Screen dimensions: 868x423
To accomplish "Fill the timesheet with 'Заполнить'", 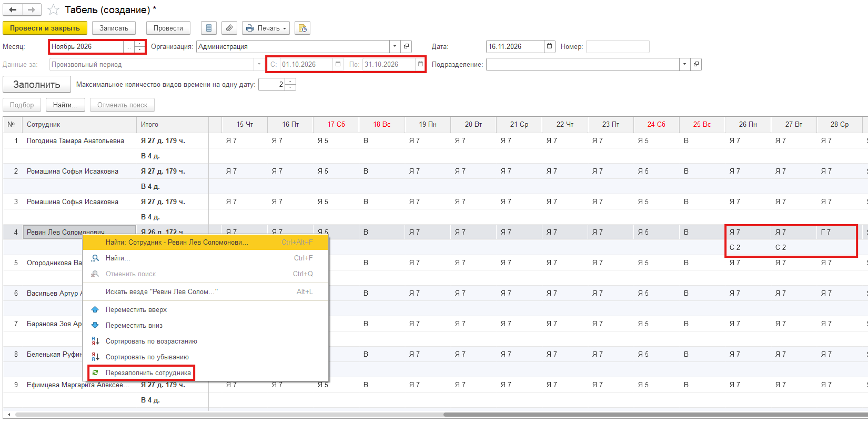I will point(37,85).
